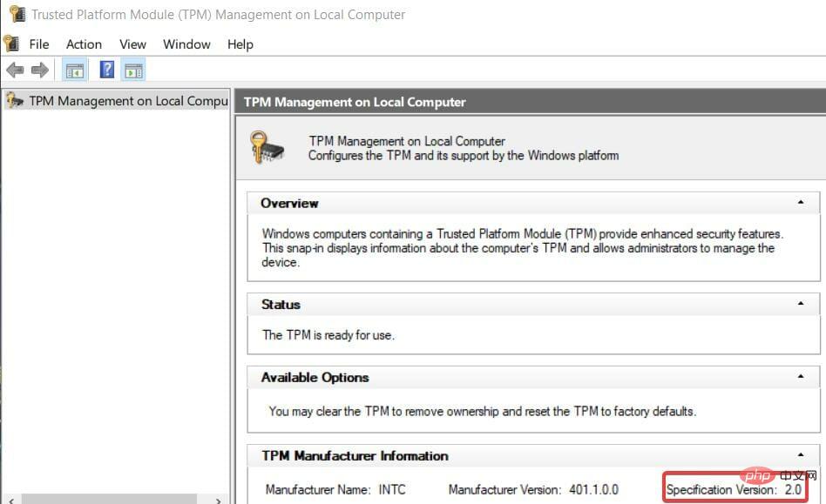
Task: Click the key icon in the menu bar
Action: click(11, 44)
